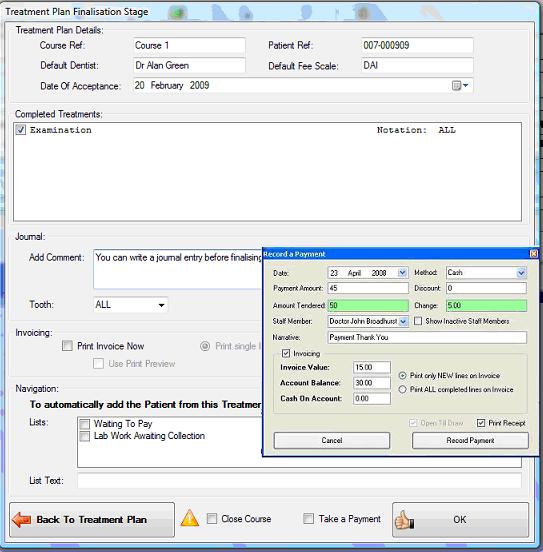Select Print ALL completed lines on Invoice
Viewport: 543px width, 552px height.
point(402,389)
